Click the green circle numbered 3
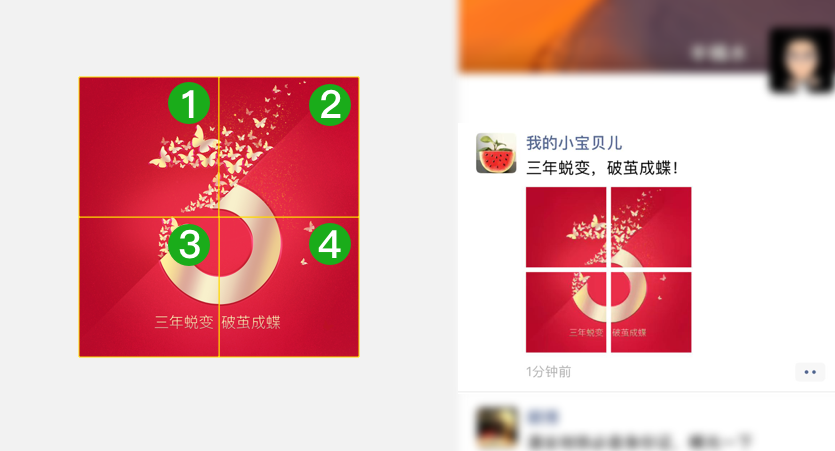The image size is (835, 451). coord(189,245)
